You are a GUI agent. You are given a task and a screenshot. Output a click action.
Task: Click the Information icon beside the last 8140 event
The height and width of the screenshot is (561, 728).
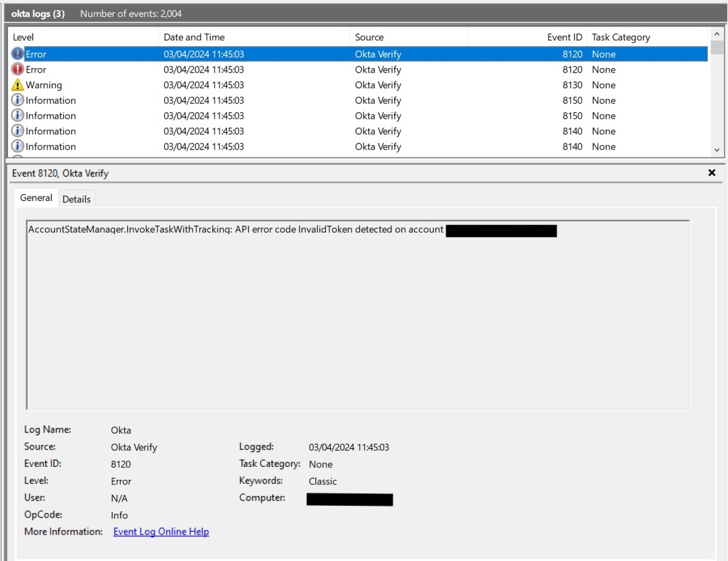(x=18, y=147)
